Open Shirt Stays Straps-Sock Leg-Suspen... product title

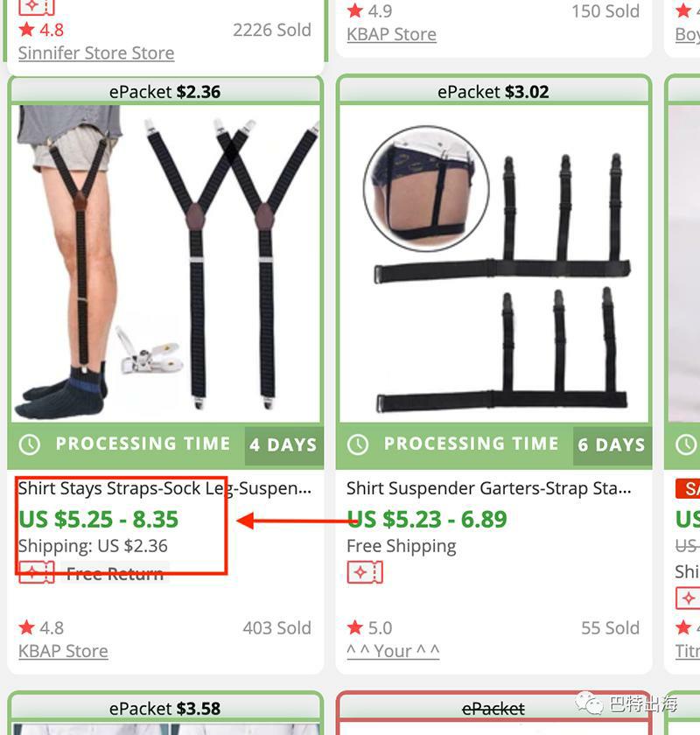coord(164,488)
